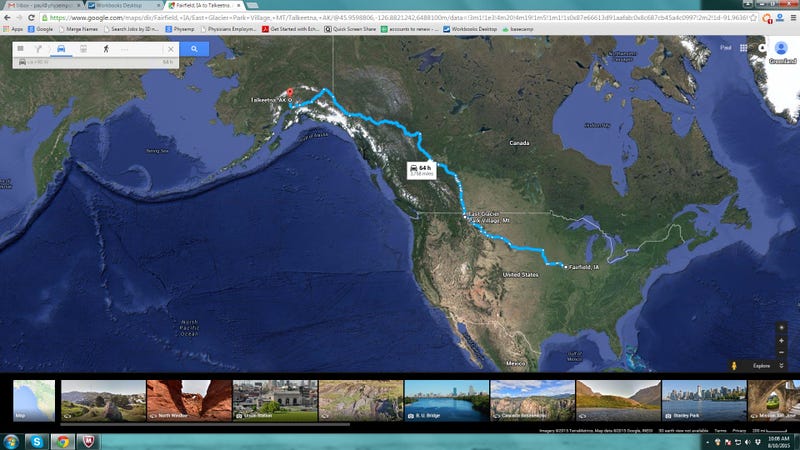Switch to the Workbooks Desktop browser tab
Screen dimensions: 800x450
123,5
